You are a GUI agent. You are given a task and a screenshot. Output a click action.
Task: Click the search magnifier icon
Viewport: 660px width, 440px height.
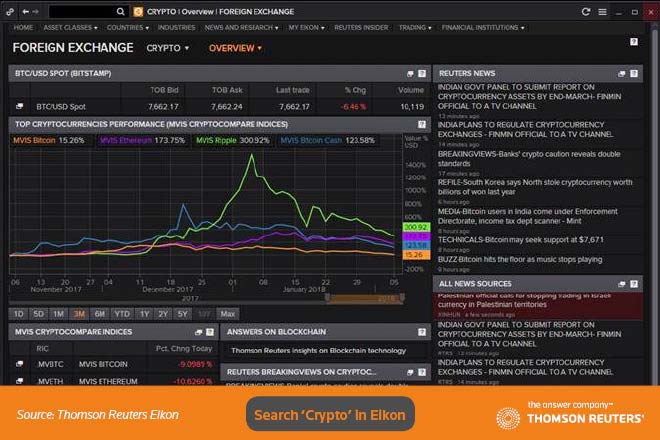120,12
